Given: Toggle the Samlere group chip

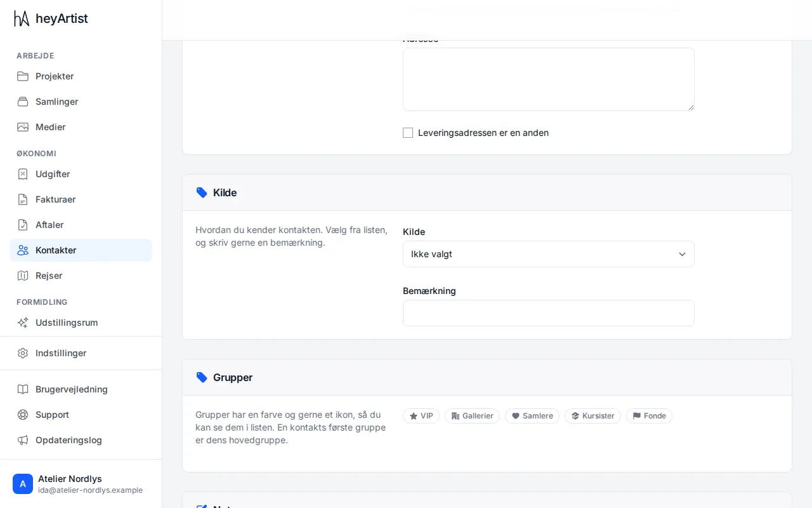Looking at the screenshot, I should click(x=532, y=416).
